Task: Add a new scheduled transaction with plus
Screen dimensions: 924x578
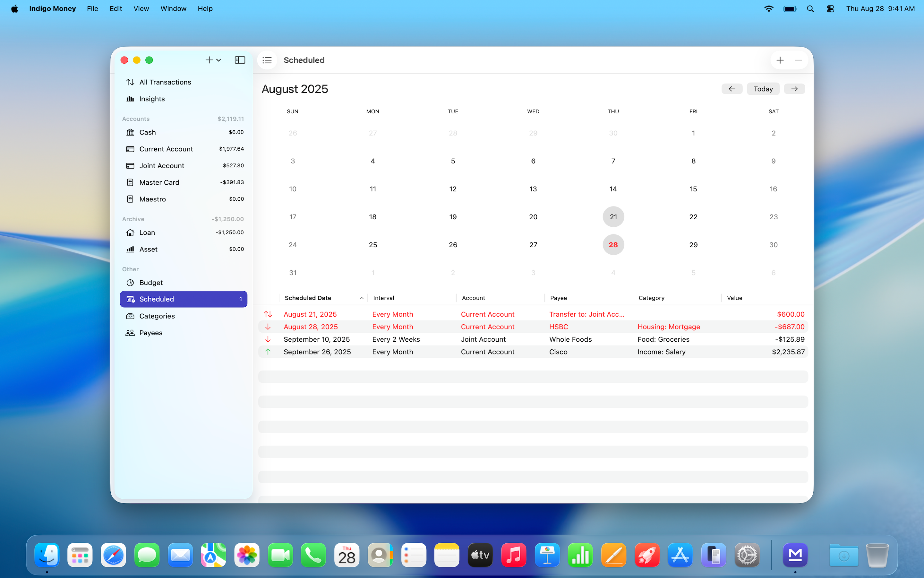Action: [x=780, y=60]
